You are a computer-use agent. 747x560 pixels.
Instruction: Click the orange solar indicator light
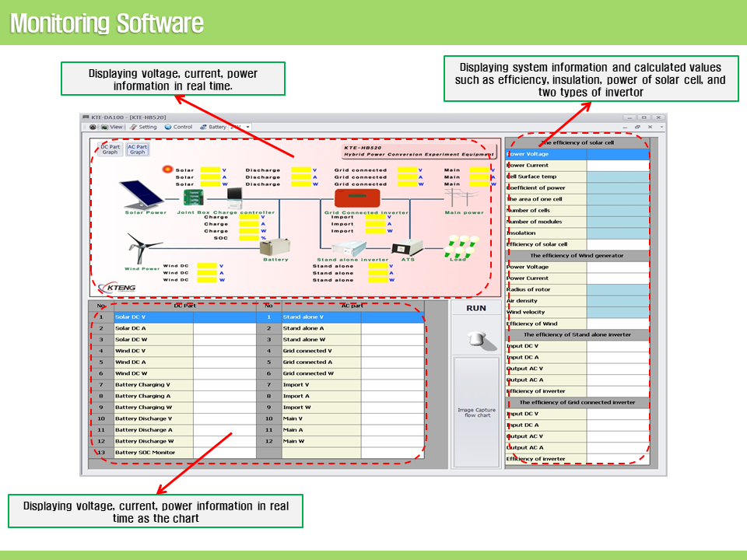(x=167, y=169)
